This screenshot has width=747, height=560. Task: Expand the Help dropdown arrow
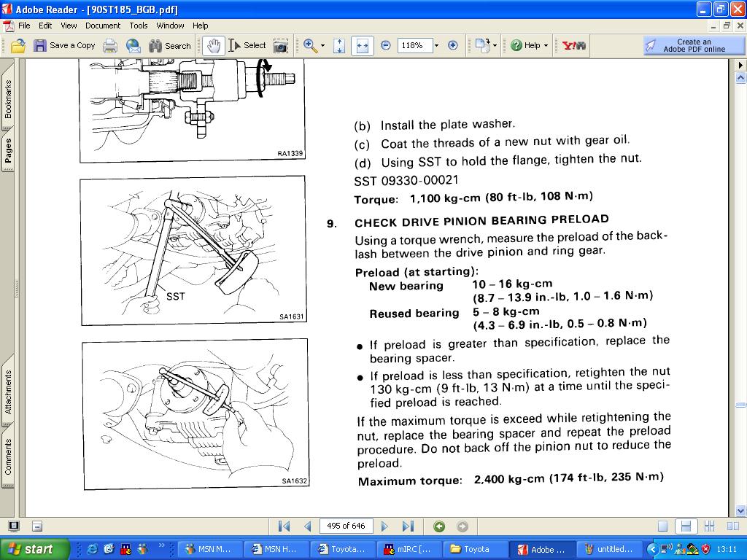[x=546, y=45]
